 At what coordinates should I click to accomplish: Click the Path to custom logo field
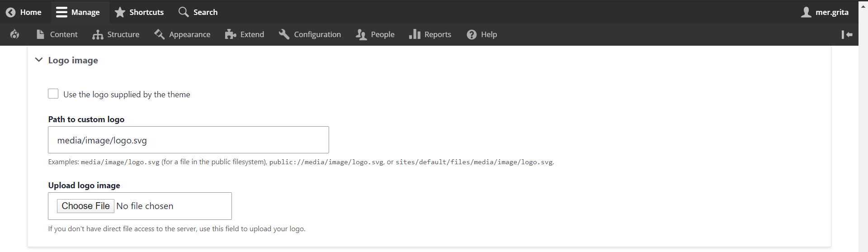click(x=188, y=140)
